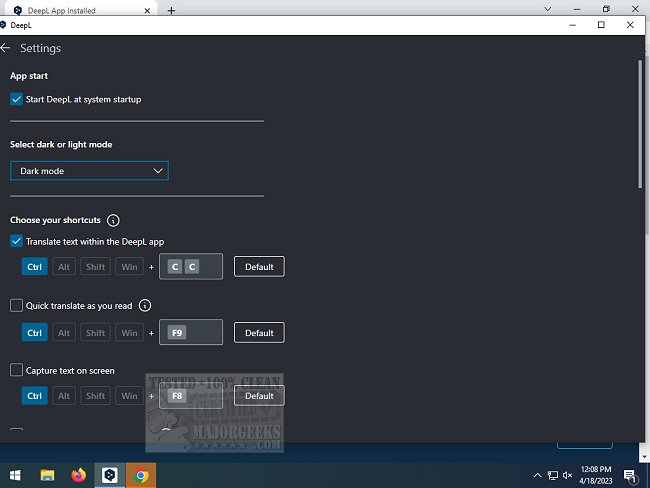Click the muted volume tray icon

[567, 475]
